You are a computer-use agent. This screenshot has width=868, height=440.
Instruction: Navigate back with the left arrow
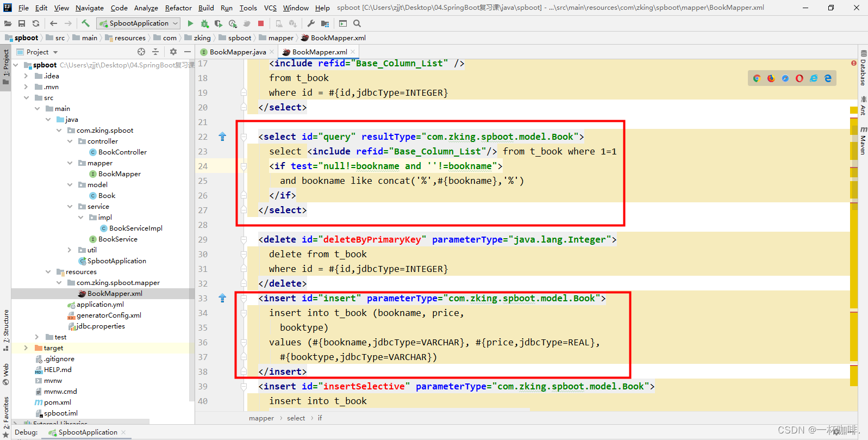coord(53,23)
